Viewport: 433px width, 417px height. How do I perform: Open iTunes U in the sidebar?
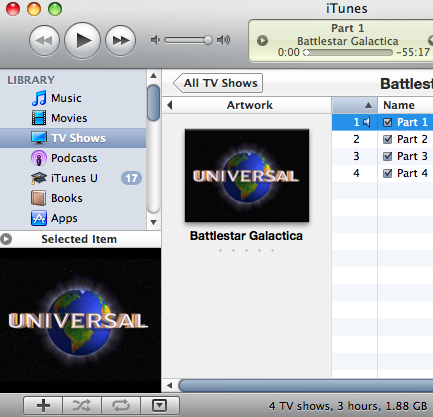[74, 178]
